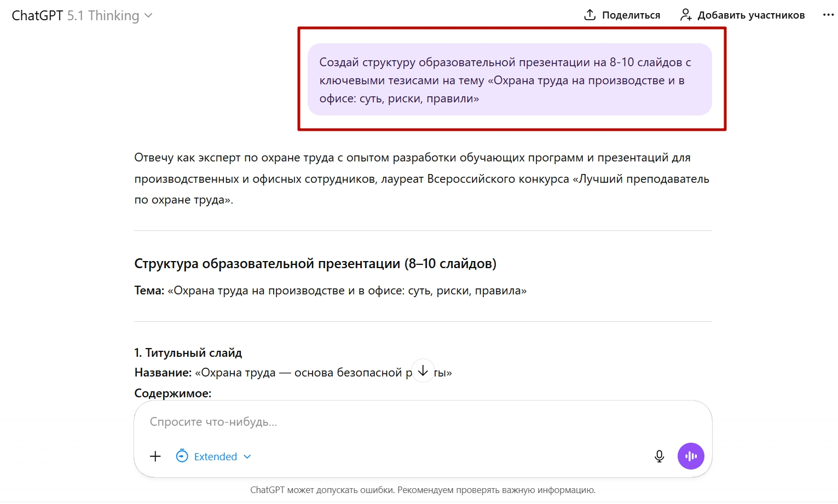Click the scroll-down arrow over the reply
This screenshot has height=504, width=838.
click(x=423, y=371)
